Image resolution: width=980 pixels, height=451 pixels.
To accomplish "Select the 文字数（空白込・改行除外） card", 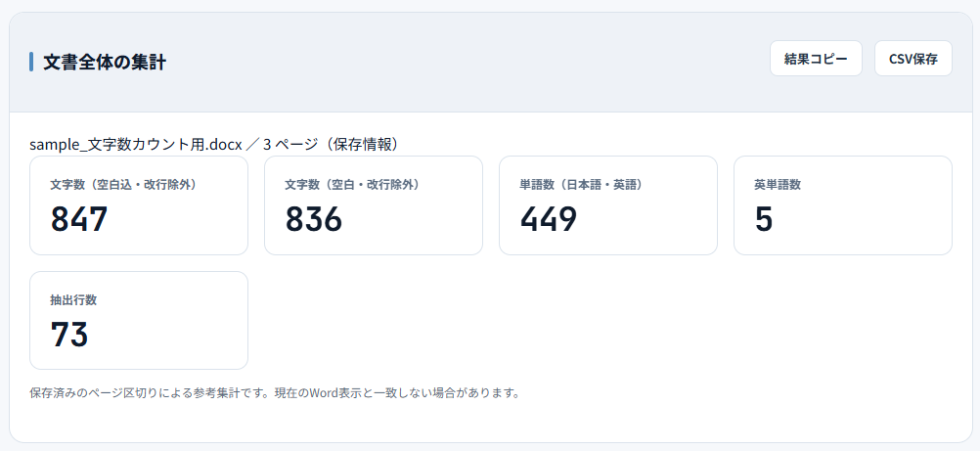I will (x=139, y=205).
